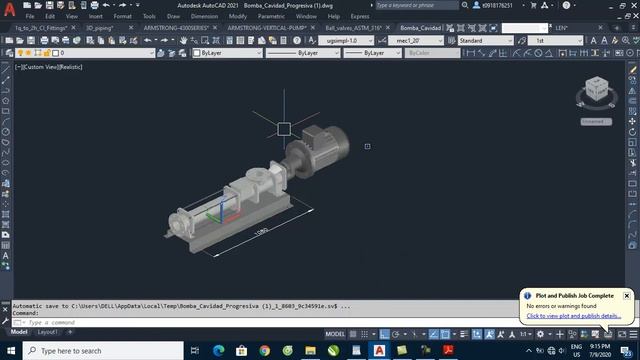Open the ByLayer color dropdown
640x360 pixels.
[227, 53]
